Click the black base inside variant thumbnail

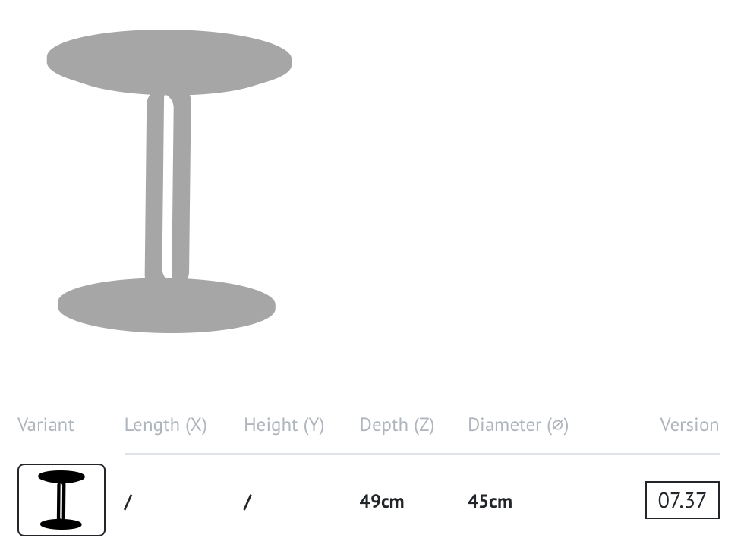pos(61,524)
